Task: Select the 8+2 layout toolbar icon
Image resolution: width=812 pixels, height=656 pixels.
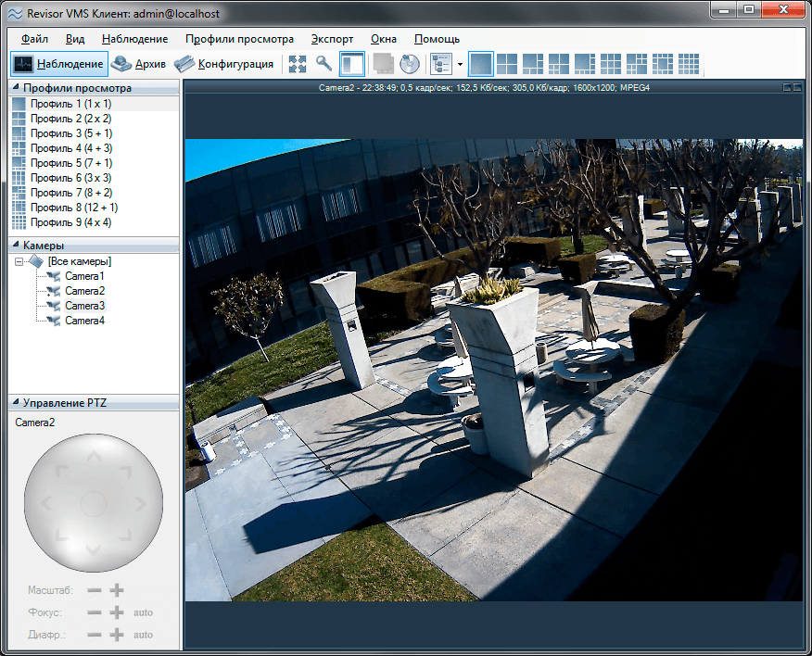Action: coord(637,64)
